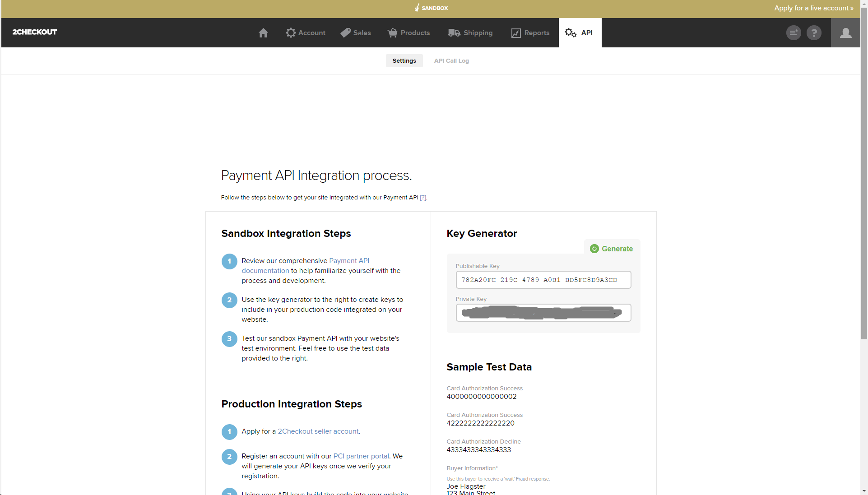This screenshot has height=495, width=868.
Task: Open the Products menu
Action: (408, 32)
